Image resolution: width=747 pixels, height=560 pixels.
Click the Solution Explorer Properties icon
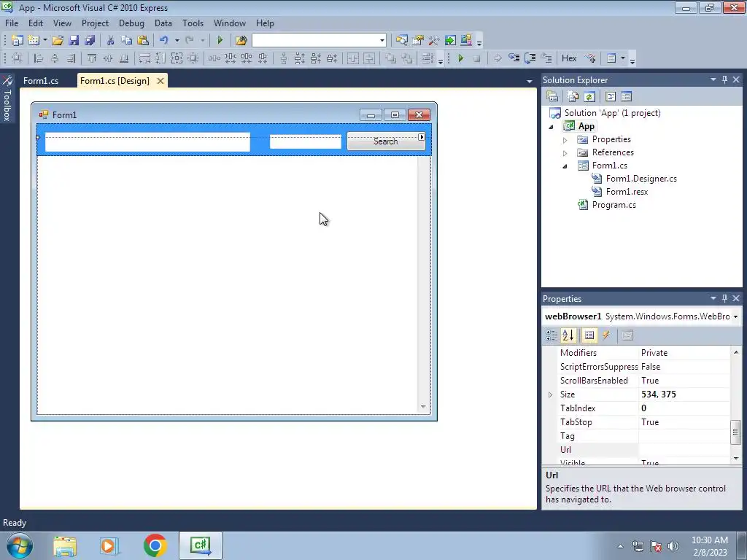pos(553,97)
